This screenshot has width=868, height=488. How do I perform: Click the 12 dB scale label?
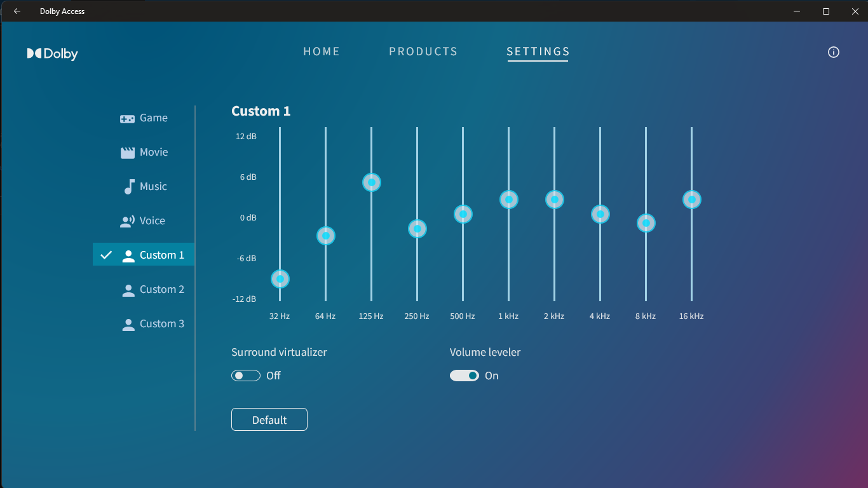tap(246, 136)
